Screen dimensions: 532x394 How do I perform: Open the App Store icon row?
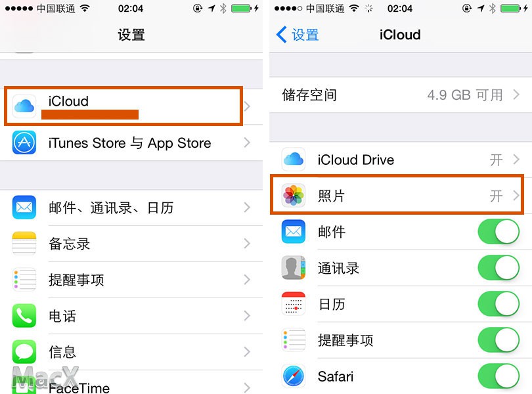pos(131,143)
